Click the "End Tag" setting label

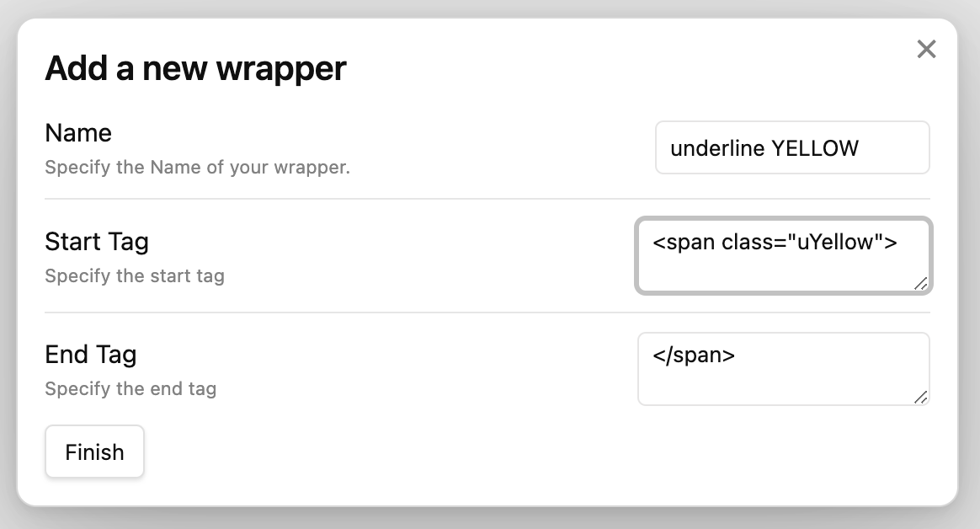[91, 355]
